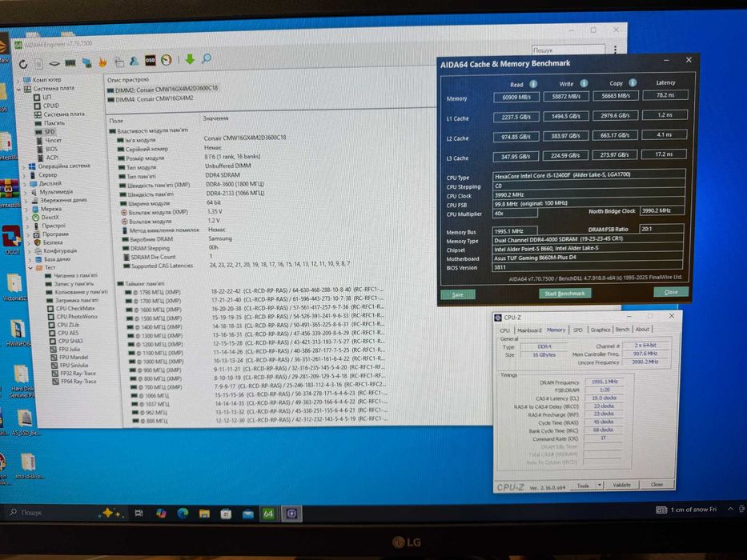Click the user profile icon in AIDA64 toolbar

click(x=135, y=61)
